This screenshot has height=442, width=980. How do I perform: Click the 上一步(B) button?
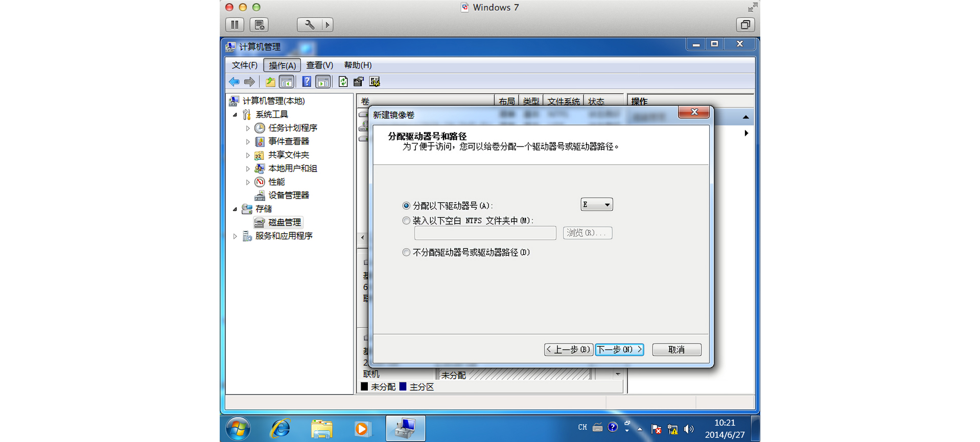coord(569,350)
